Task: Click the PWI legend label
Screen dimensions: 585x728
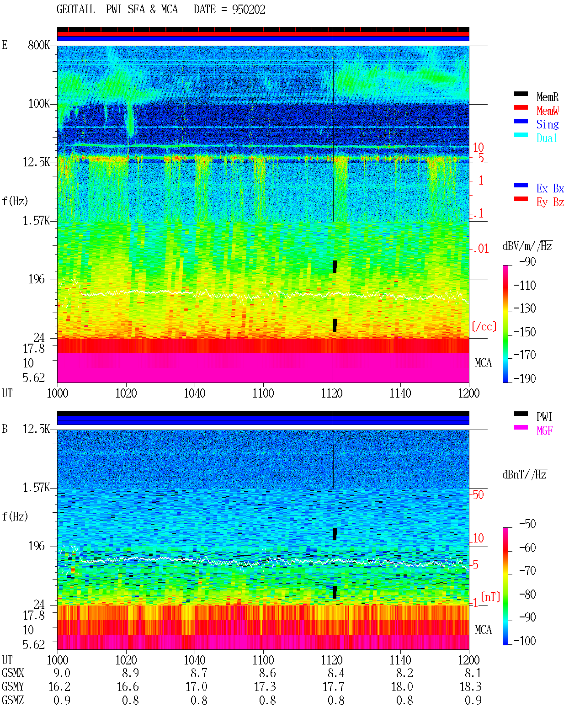Action: coord(544,417)
